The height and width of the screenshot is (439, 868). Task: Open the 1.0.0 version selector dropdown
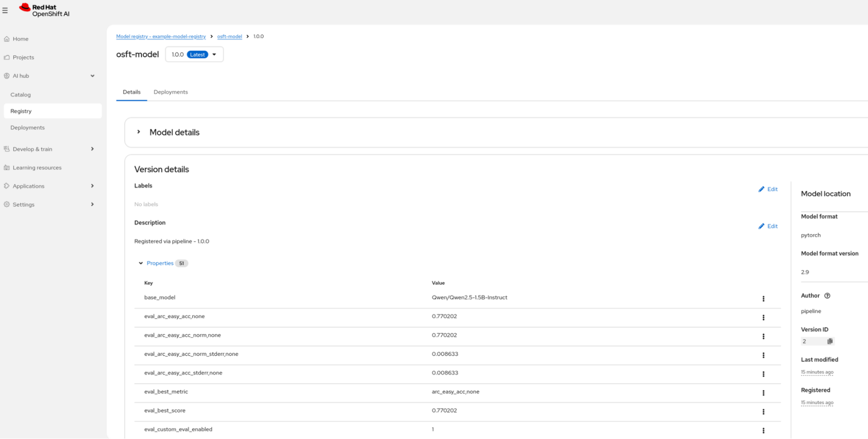pyautogui.click(x=215, y=54)
